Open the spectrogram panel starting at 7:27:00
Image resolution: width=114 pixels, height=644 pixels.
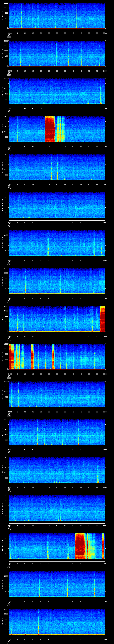point(57,205)
